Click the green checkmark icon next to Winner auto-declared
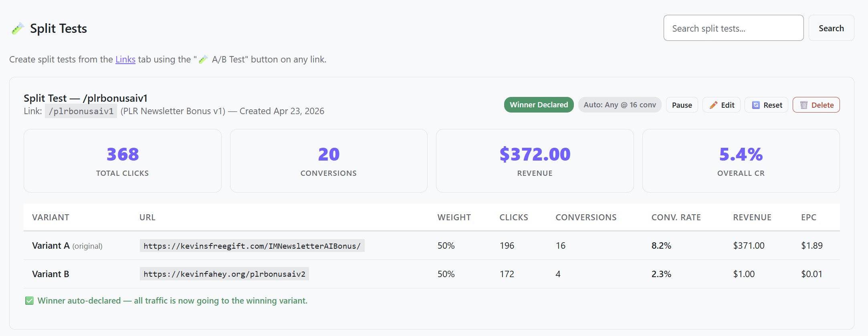Image resolution: width=868 pixels, height=336 pixels. 29,301
